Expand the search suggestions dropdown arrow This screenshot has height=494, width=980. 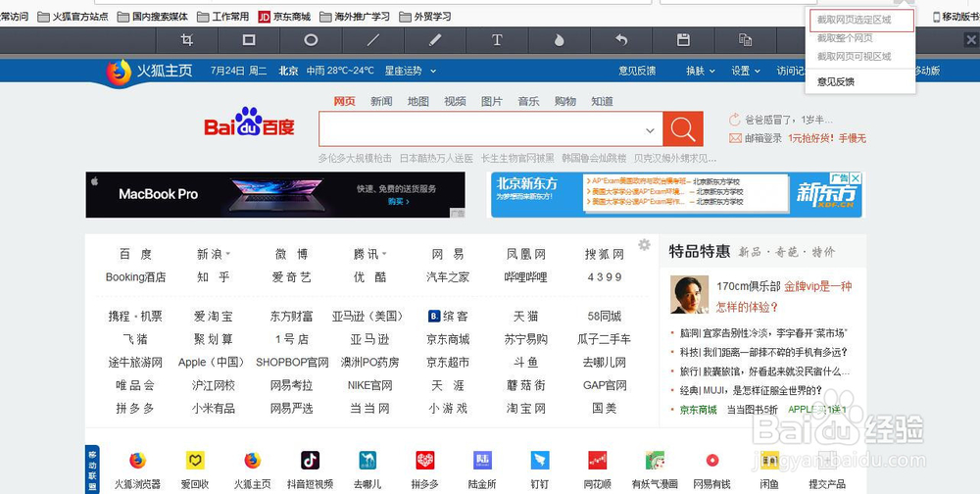tap(650, 130)
